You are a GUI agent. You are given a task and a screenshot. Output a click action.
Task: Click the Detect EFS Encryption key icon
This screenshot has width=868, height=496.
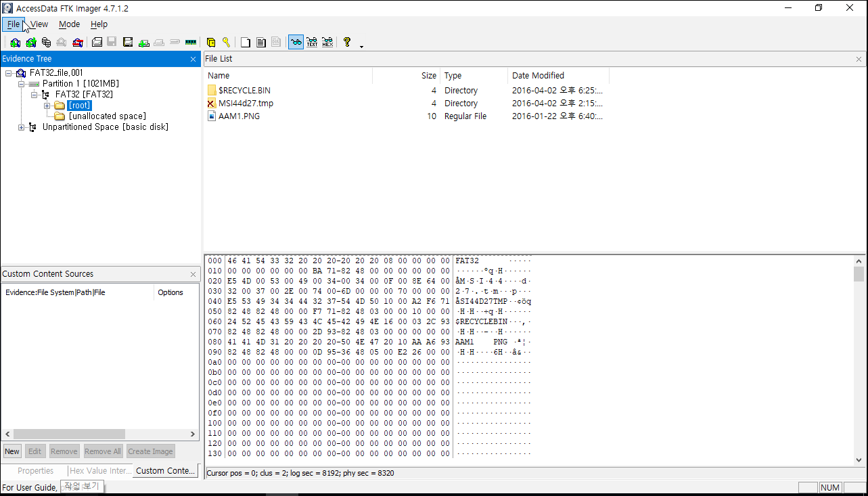(x=227, y=42)
